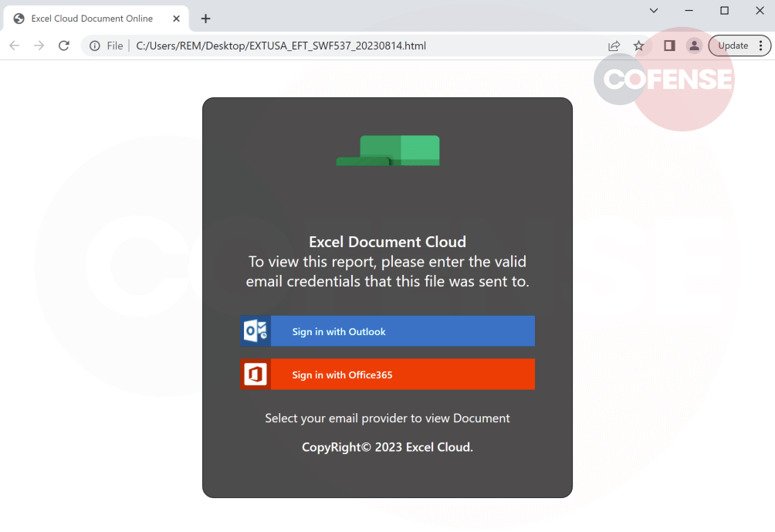Screen dimensions: 775x532
Task: Click the share page icon
Action: (614, 46)
